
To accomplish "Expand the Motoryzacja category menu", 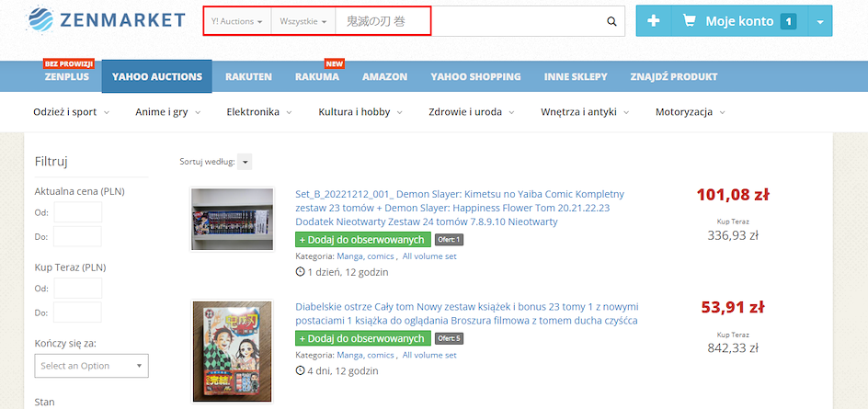I will point(691,112).
